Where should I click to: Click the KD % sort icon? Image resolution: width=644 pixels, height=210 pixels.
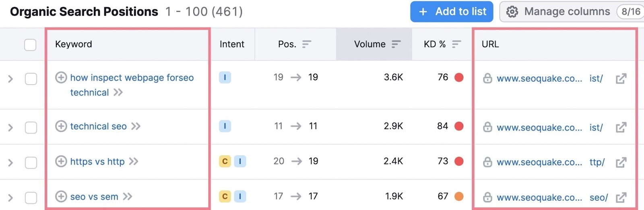click(x=456, y=44)
